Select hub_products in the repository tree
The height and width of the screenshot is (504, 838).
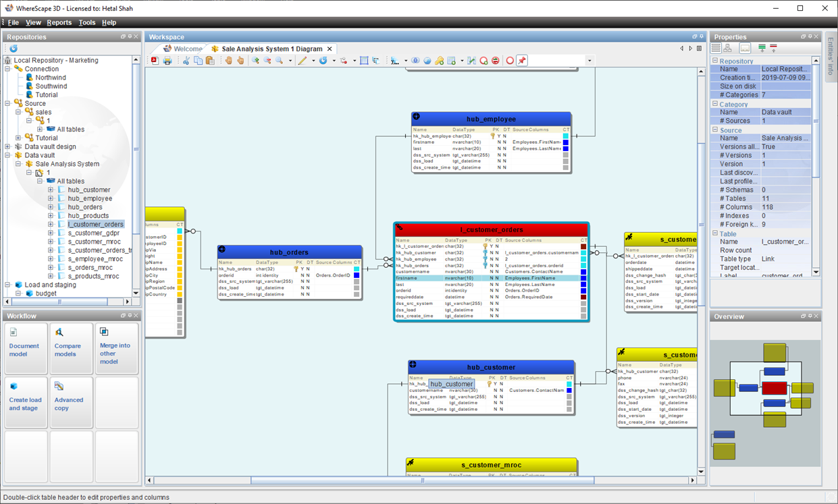pos(88,216)
